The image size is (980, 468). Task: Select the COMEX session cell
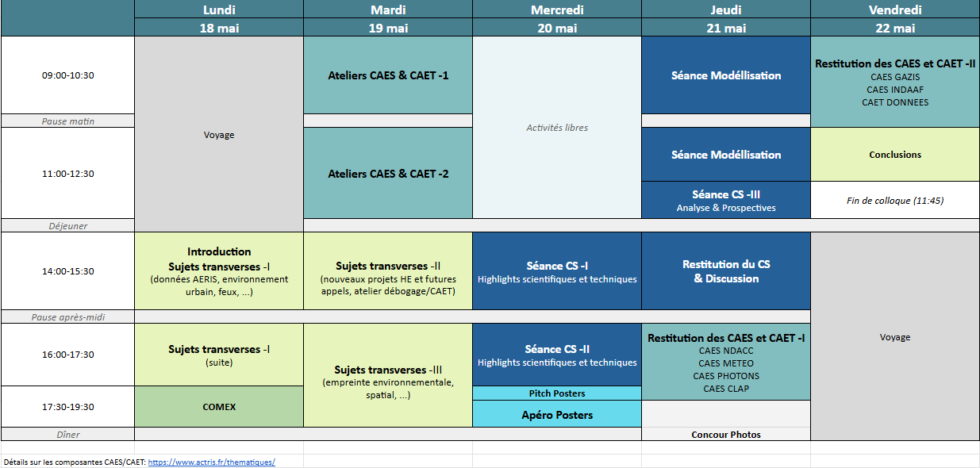(x=219, y=407)
